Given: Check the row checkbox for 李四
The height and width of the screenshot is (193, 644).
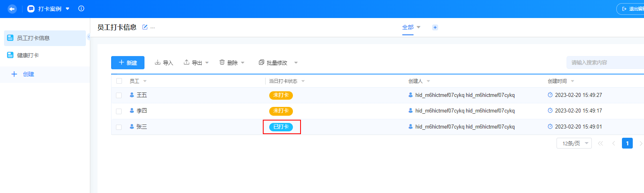Looking at the screenshot, I should pos(119,111).
